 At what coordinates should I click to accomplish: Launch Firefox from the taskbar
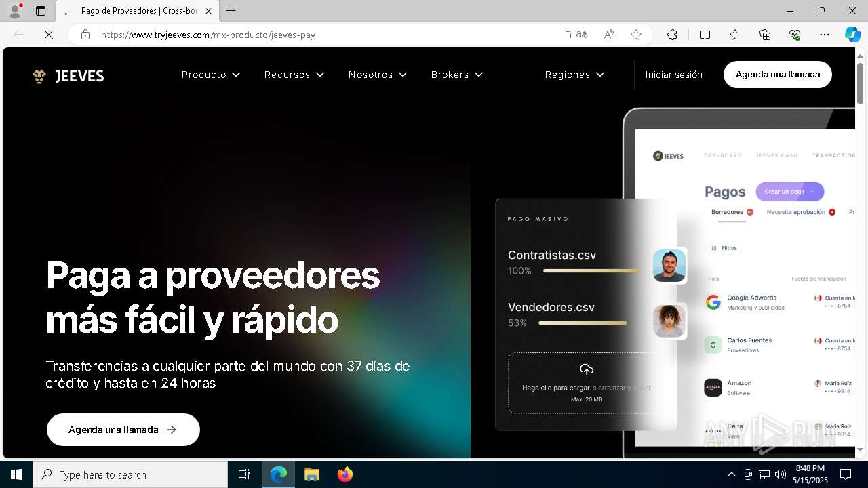pos(344,474)
